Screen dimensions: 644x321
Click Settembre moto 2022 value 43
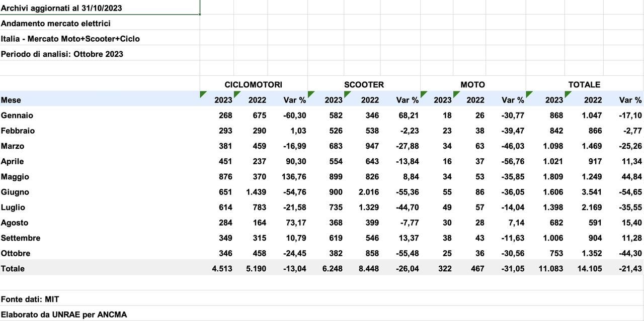(x=480, y=238)
